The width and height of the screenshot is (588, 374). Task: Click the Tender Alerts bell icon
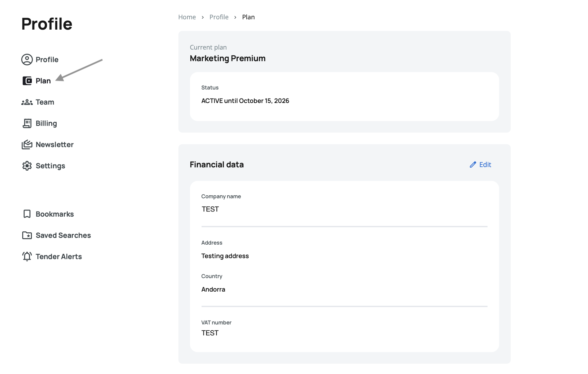[27, 257]
